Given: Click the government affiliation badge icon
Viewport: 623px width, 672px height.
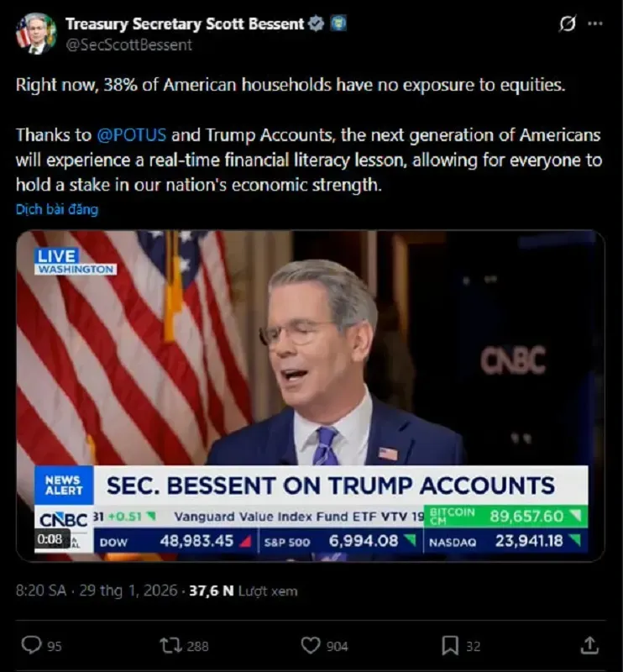Looking at the screenshot, I should tap(338, 24).
